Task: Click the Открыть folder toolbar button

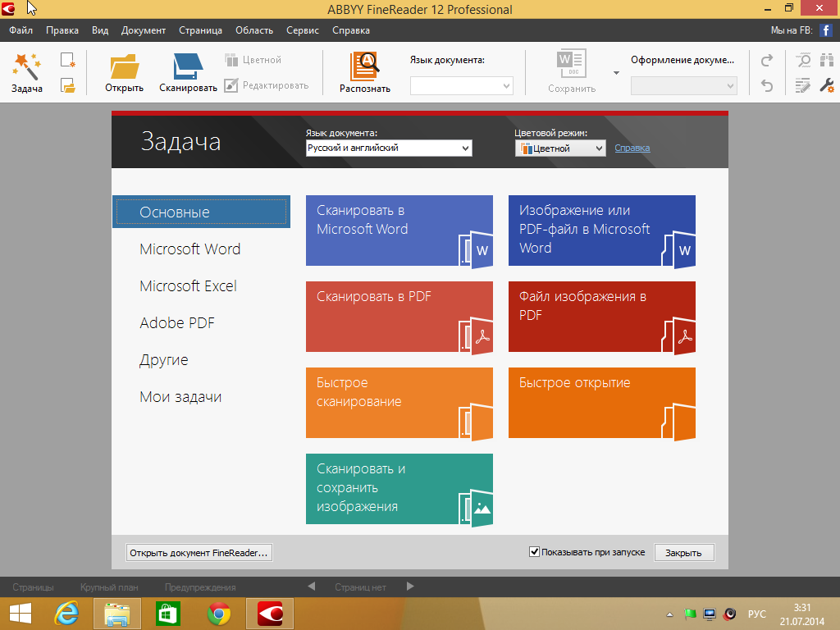Action: click(x=125, y=73)
